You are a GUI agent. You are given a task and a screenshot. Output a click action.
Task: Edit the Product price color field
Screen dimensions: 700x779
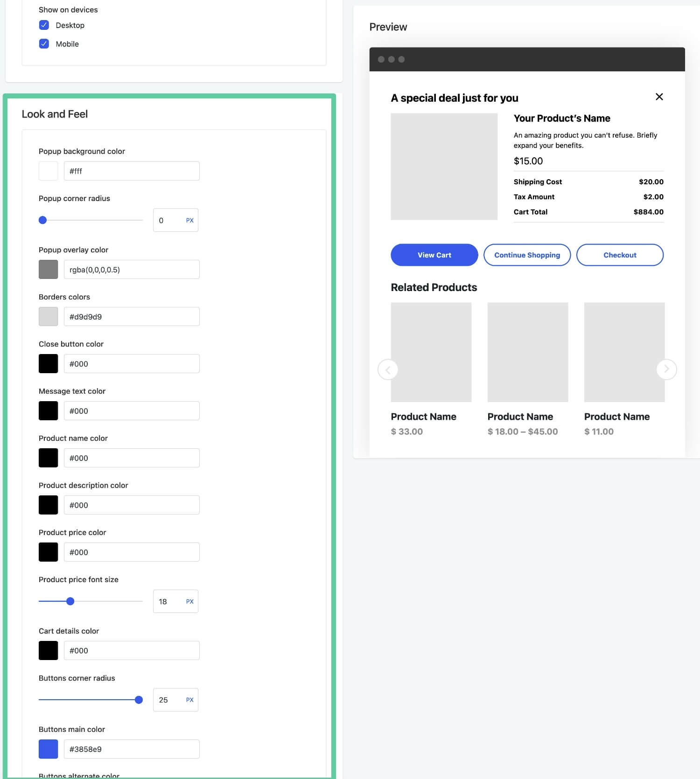[x=132, y=552]
